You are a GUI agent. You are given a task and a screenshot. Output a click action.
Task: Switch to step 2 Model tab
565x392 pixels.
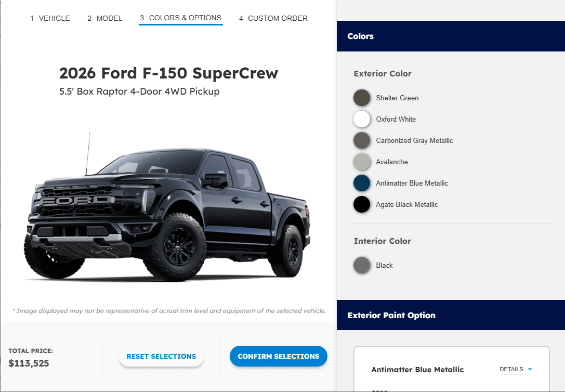[x=105, y=18]
